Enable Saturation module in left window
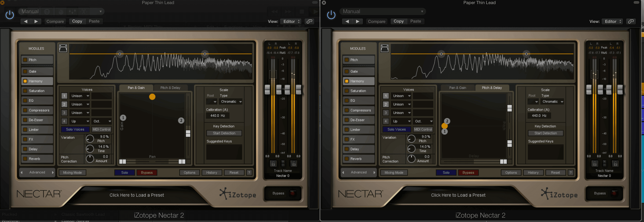 coord(25,91)
